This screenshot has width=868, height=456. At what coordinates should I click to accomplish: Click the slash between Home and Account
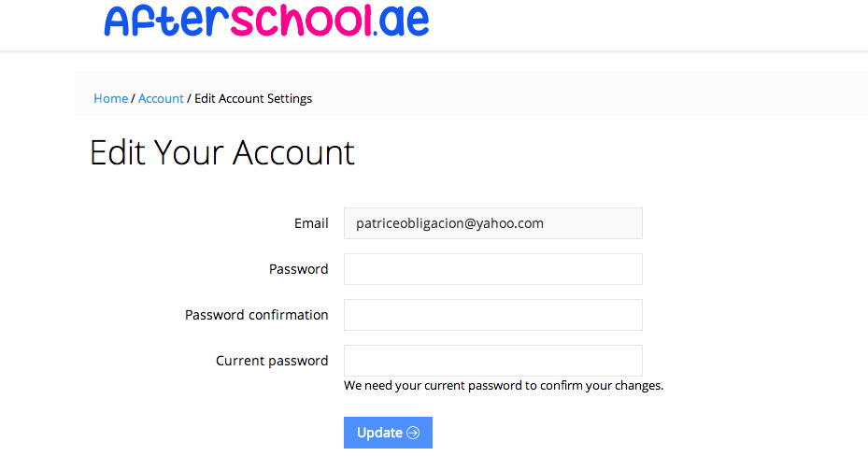coord(134,98)
